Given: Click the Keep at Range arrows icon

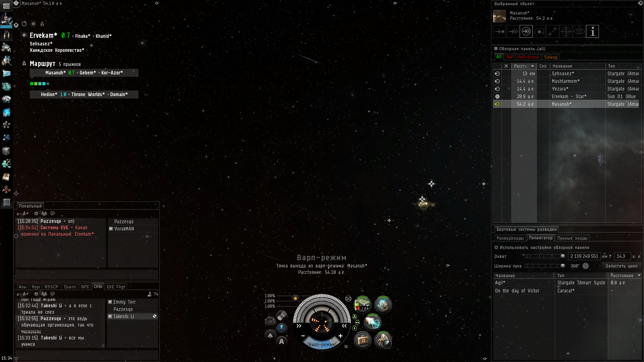Looking at the screenshot, I should [x=553, y=31].
